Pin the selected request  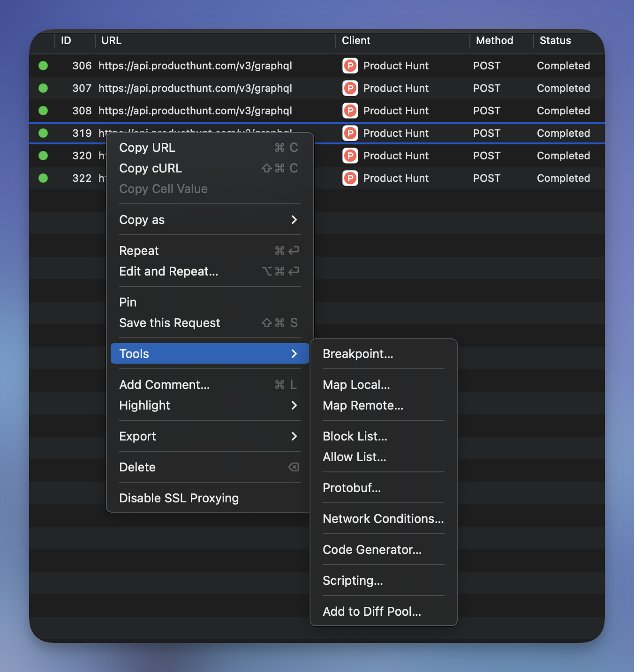(210, 302)
